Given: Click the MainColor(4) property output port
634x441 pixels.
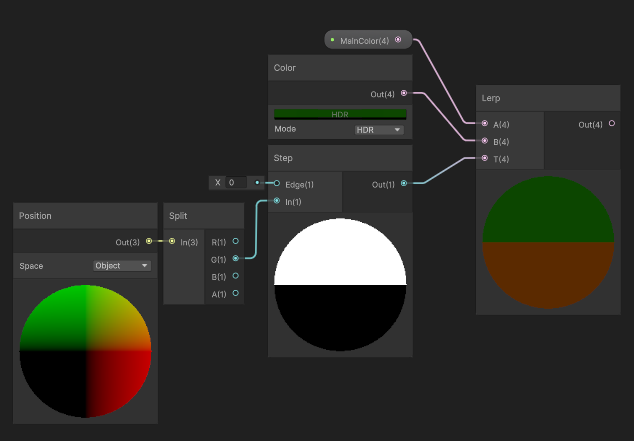Looking at the screenshot, I should 398,40.
